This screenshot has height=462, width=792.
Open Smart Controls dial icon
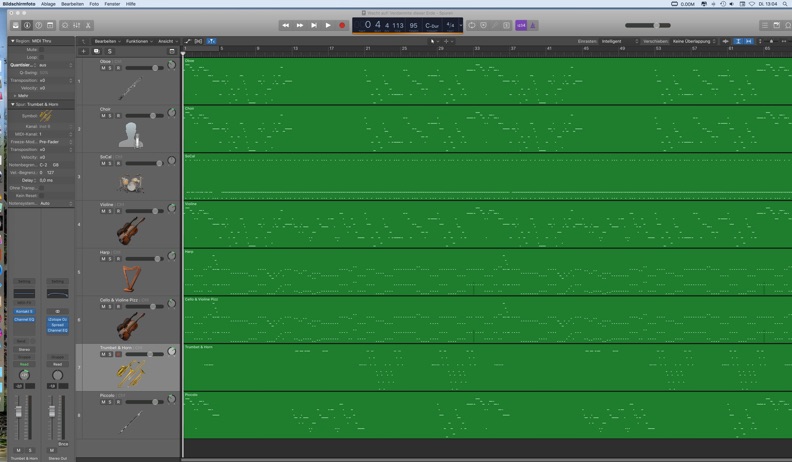65,25
